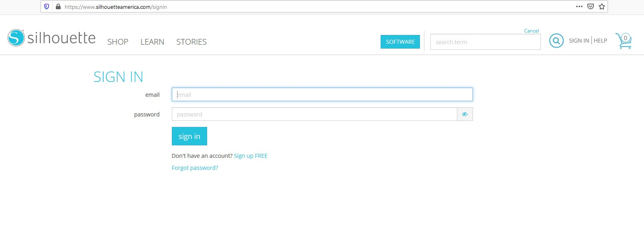The image size is (644, 247).
Task: Bookmark this page with star icon
Action: coord(601,6)
